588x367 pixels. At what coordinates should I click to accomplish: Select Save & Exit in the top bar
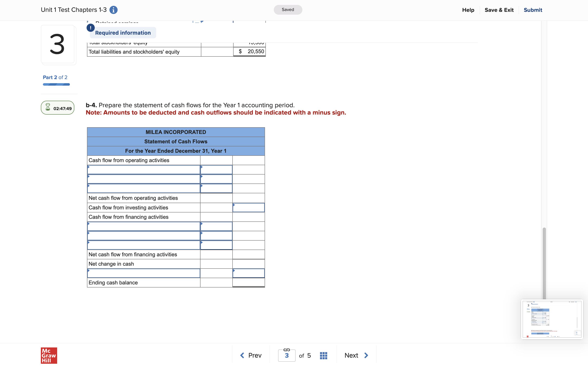click(x=499, y=10)
